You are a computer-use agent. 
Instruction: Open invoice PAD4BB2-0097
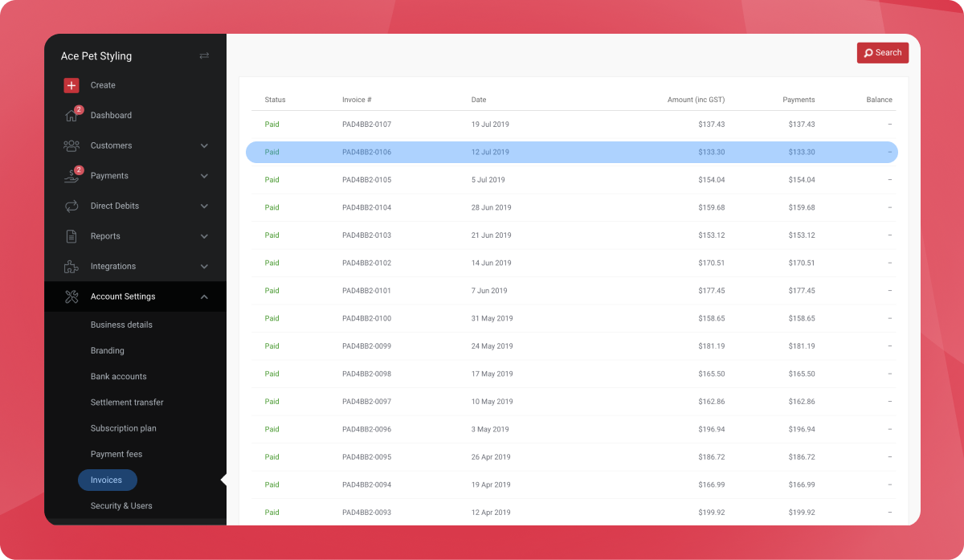click(x=366, y=402)
